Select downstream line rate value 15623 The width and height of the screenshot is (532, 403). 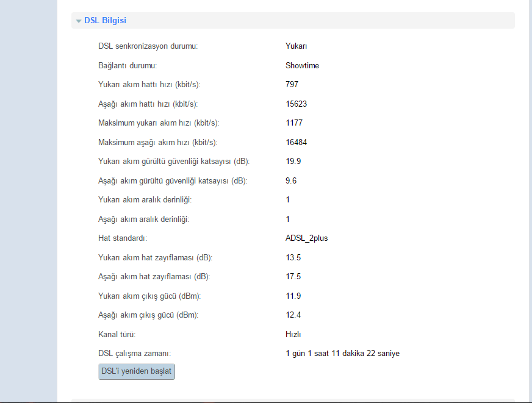296,104
